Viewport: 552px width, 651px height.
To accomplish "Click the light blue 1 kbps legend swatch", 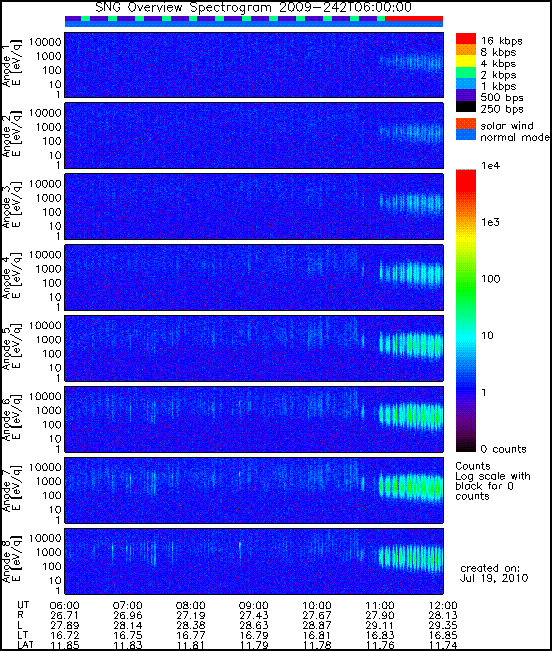I will click(x=466, y=83).
